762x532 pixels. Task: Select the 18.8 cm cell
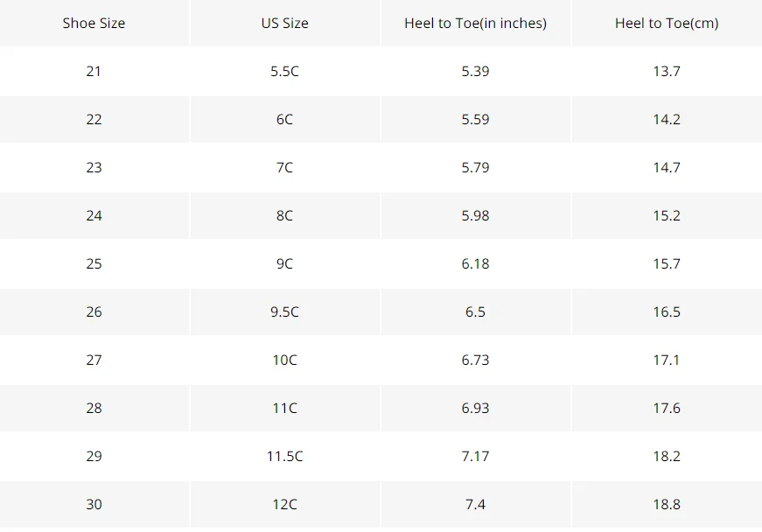[x=667, y=504]
